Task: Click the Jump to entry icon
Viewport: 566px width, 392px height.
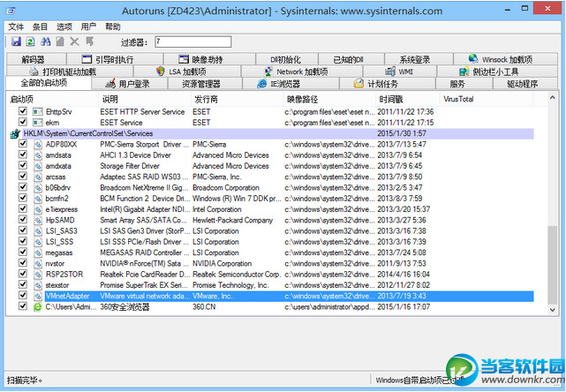Action: click(x=89, y=41)
